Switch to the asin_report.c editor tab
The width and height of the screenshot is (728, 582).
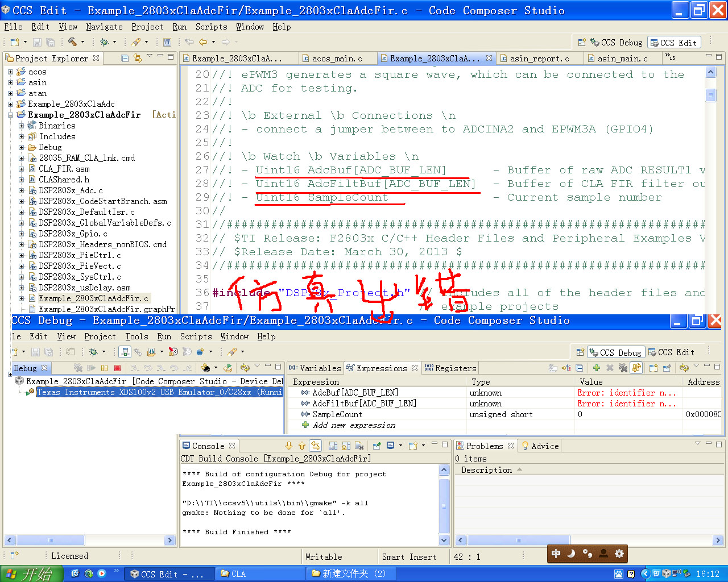539,58
